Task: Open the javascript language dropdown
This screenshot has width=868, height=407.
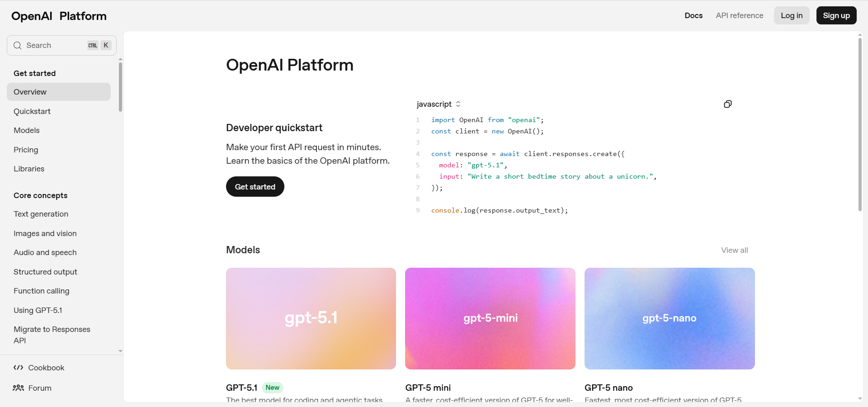Action: pyautogui.click(x=438, y=104)
